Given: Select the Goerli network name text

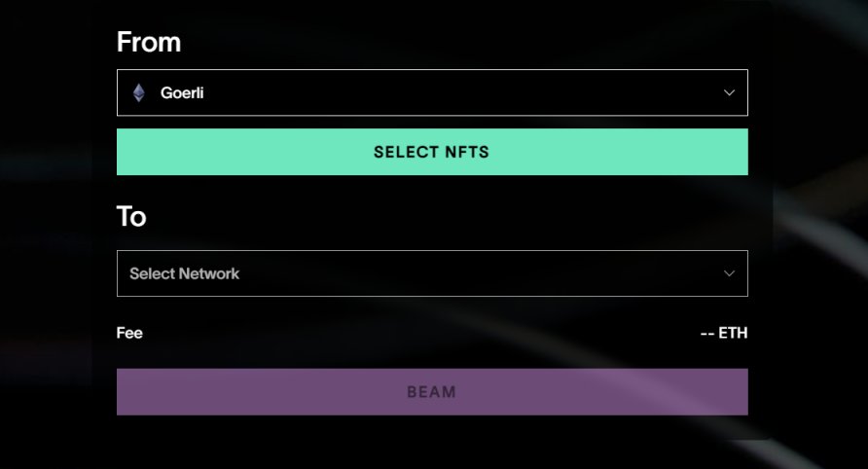Looking at the screenshot, I should [182, 93].
